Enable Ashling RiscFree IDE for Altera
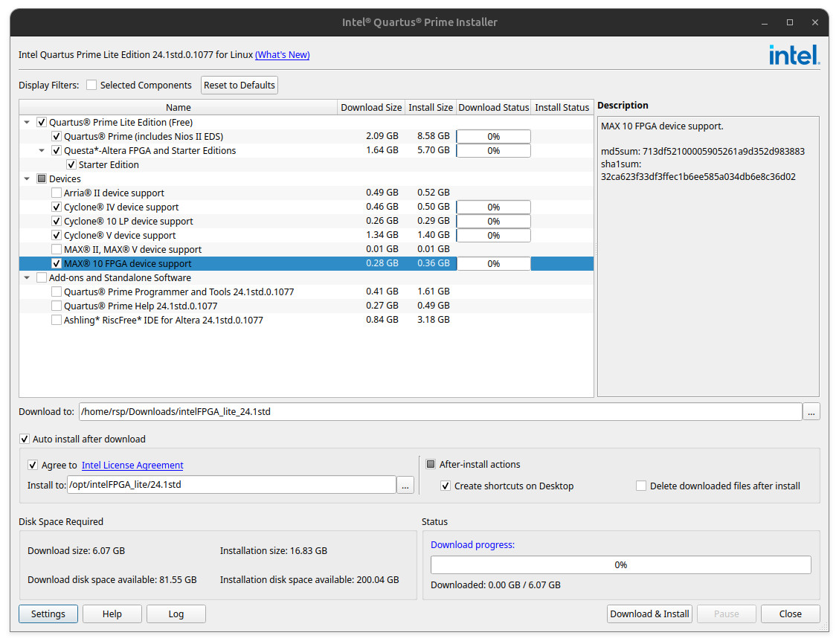839x644 pixels. coord(57,321)
